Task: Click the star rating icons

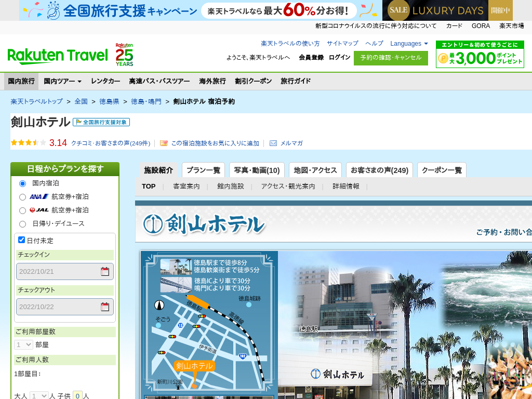Action: tap(29, 143)
